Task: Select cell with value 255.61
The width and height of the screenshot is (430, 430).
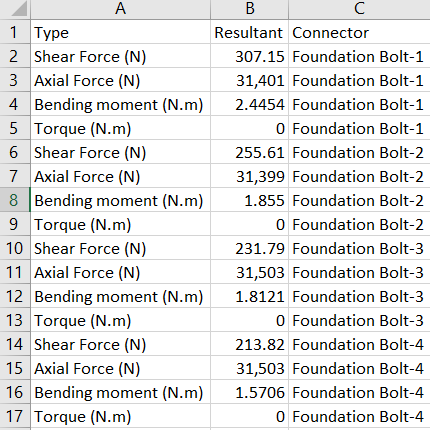Action: 249,152
